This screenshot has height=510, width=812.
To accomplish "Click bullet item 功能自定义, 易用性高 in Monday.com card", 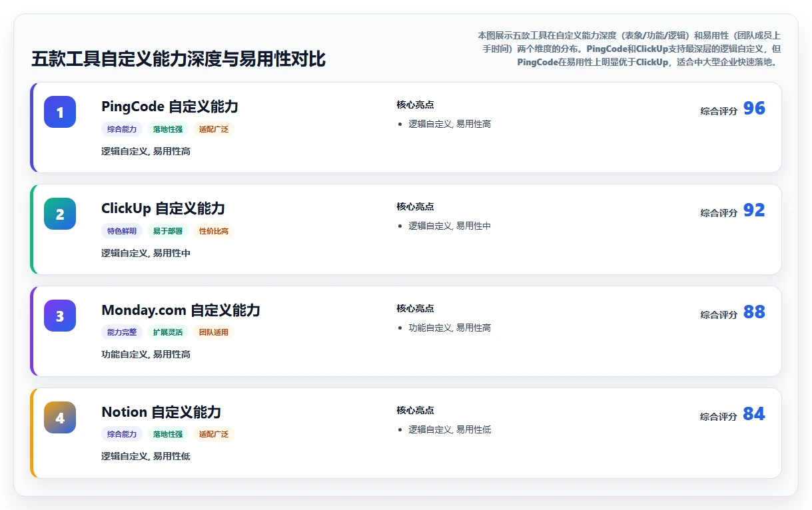I will pyautogui.click(x=450, y=328).
